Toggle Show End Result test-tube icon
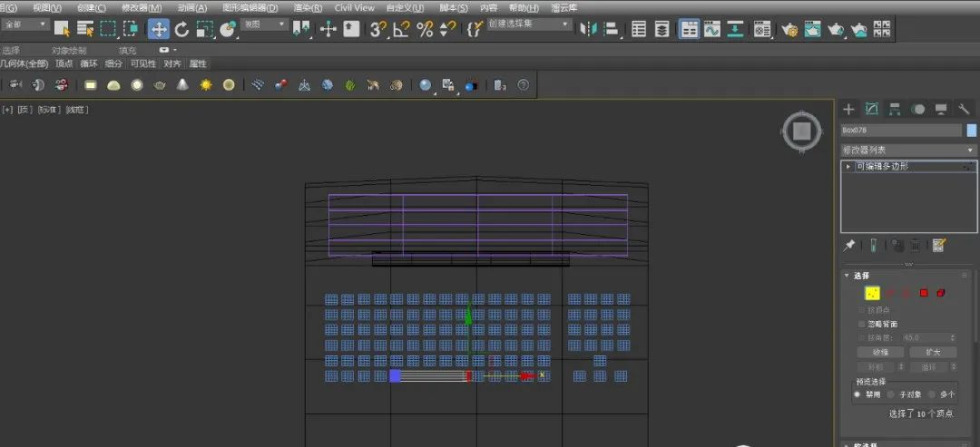 pyautogui.click(x=873, y=246)
